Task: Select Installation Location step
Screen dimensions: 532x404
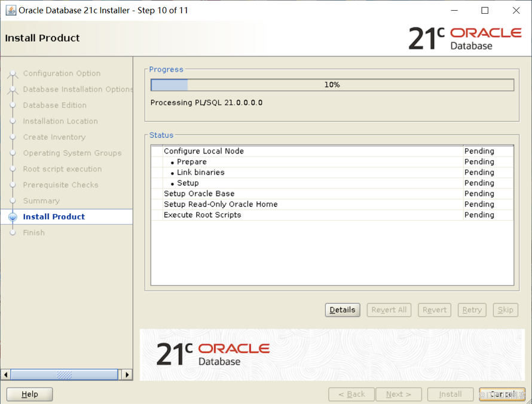Action: click(60, 121)
